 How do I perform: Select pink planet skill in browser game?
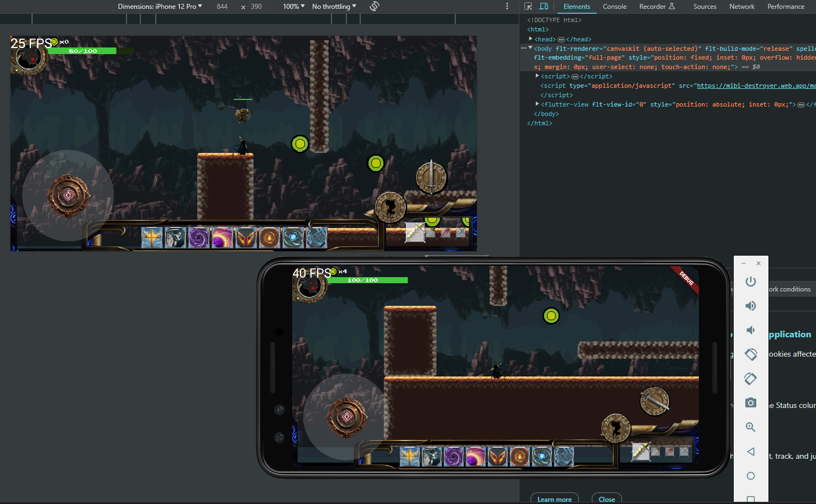tap(223, 238)
